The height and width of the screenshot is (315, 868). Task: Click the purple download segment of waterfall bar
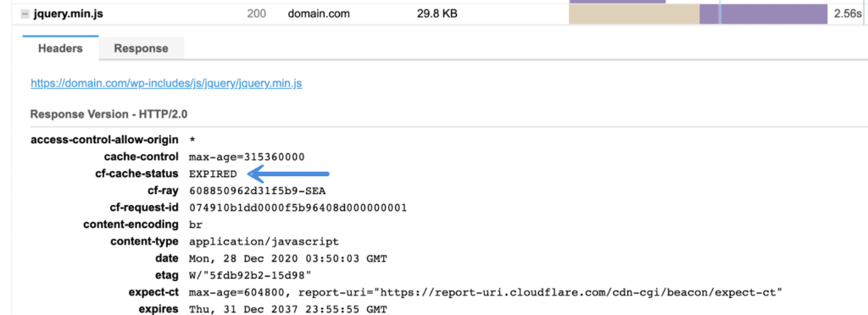tap(764, 14)
